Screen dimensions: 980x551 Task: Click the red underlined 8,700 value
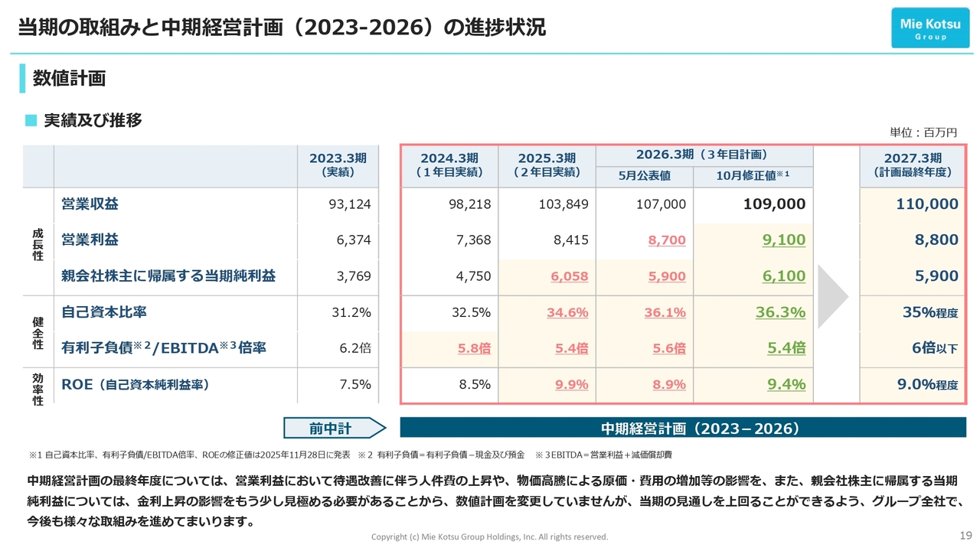pos(666,240)
